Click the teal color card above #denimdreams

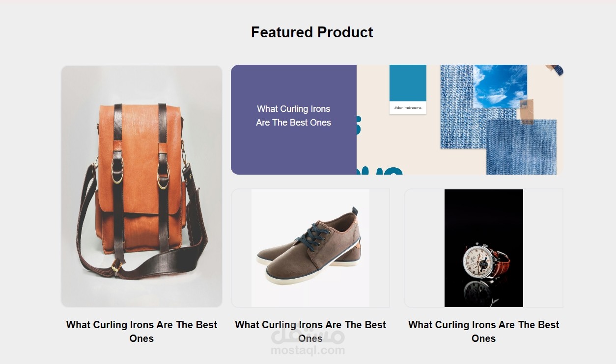click(408, 82)
